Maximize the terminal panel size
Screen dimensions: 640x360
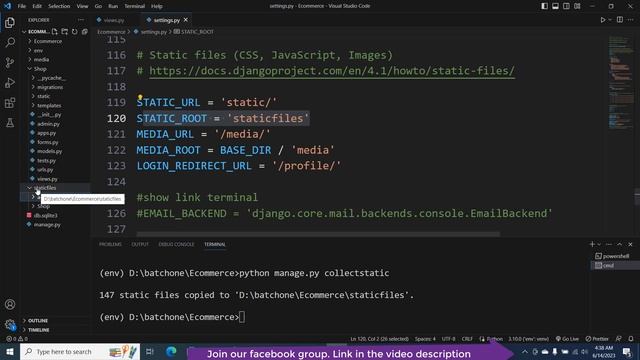click(x=620, y=244)
